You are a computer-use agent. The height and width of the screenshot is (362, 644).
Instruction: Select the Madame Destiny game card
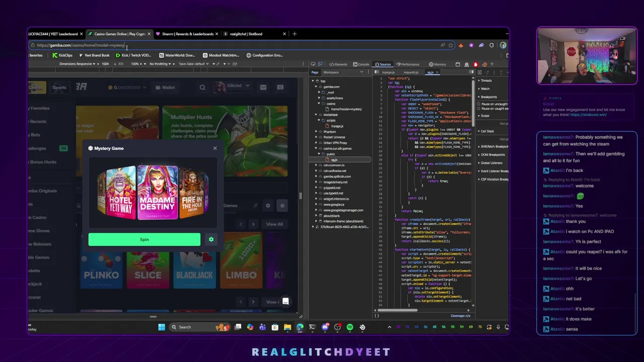(157, 193)
